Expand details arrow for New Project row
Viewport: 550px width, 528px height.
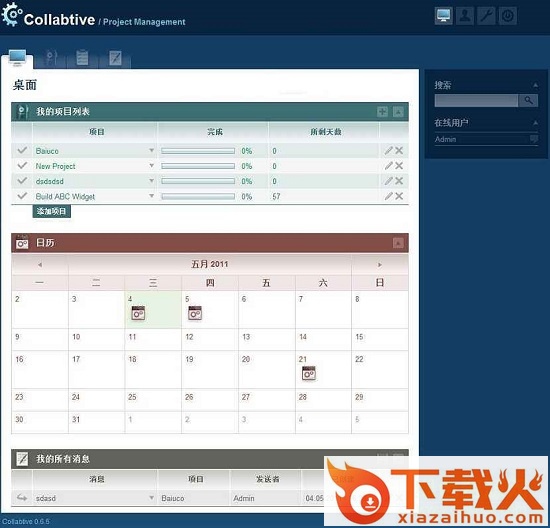pos(152,166)
